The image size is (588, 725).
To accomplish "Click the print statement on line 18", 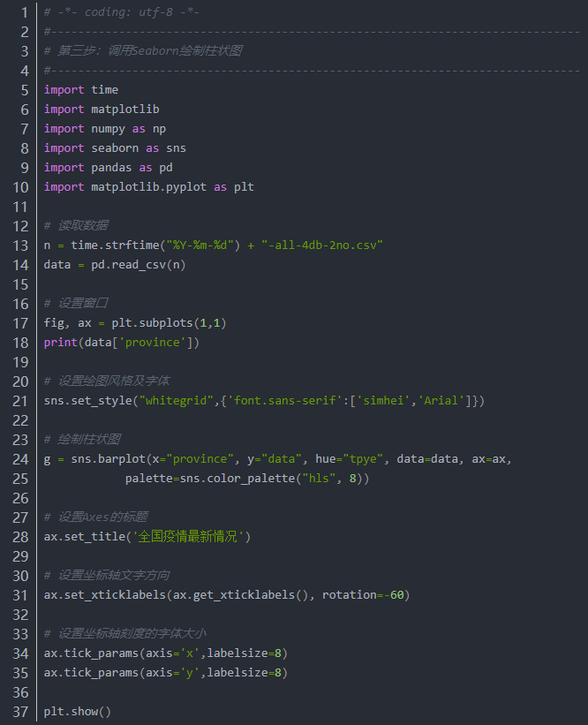I will click(x=121, y=343).
